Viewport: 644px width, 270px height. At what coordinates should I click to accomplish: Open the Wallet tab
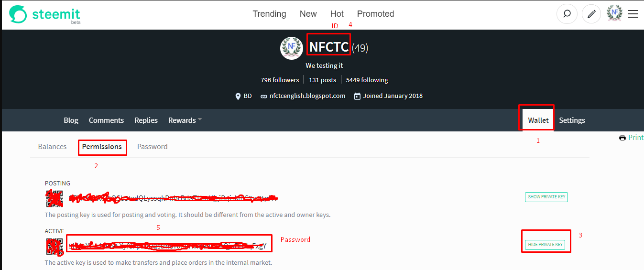[x=538, y=120]
